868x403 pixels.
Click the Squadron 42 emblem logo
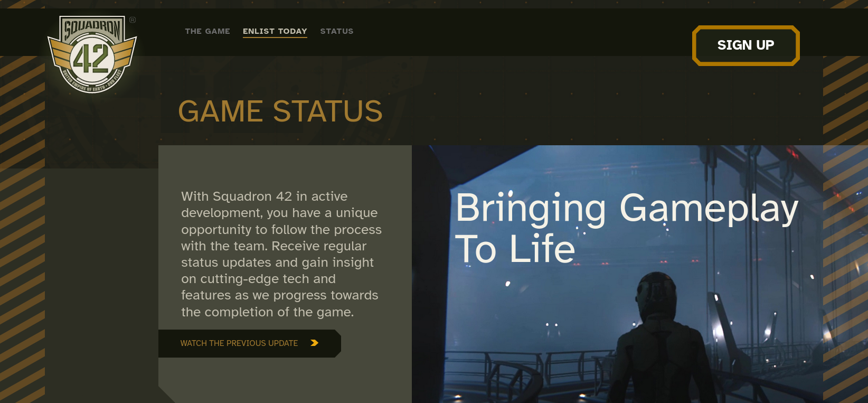tap(92, 54)
